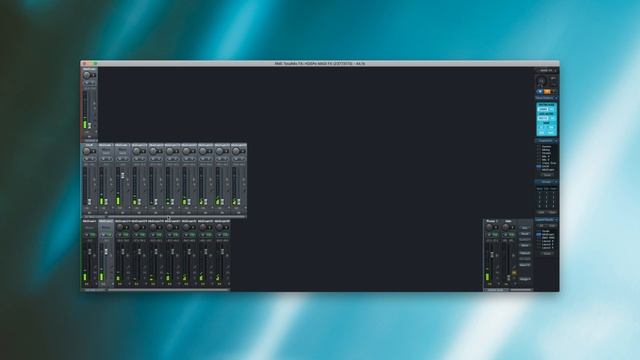Toggle the Mute FX button
Screen dimensions: 640x360
(525, 265)
